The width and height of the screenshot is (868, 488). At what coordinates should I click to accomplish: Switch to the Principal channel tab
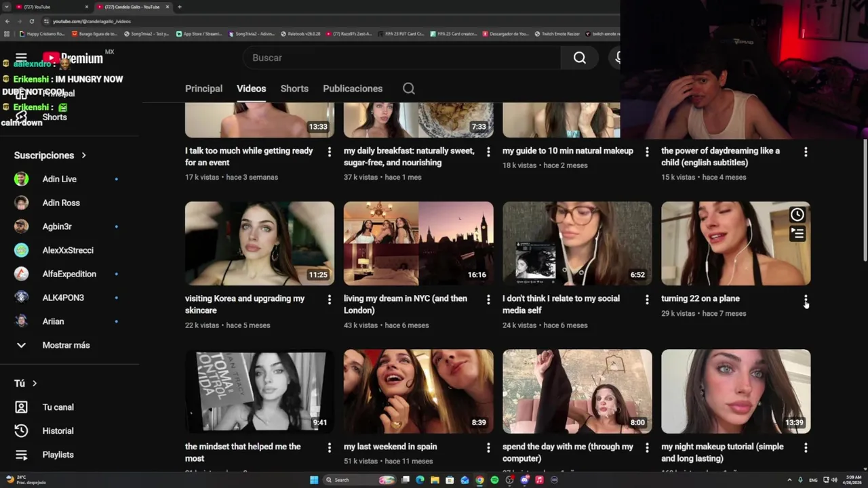tap(203, 88)
